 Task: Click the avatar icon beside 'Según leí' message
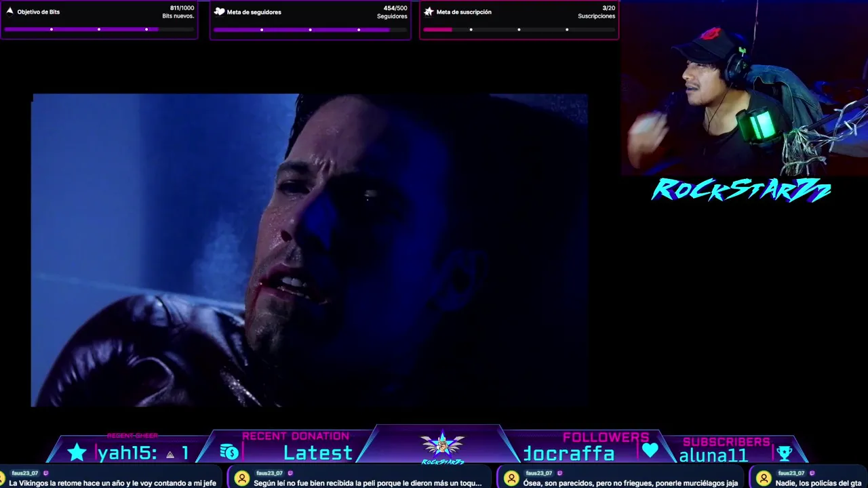point(242,479)
